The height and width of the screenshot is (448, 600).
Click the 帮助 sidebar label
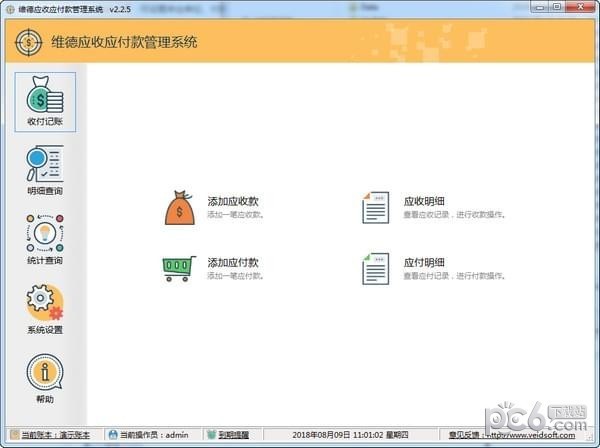45,399
